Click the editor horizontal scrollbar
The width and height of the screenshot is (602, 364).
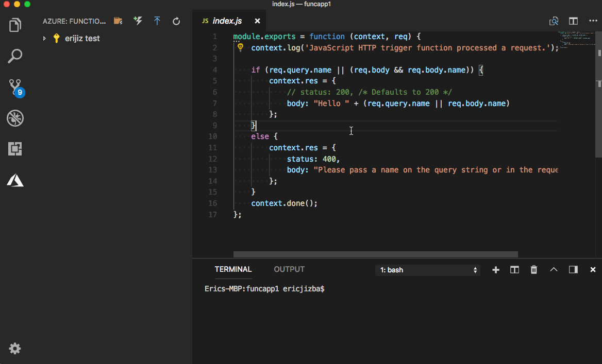coord(375,254)
